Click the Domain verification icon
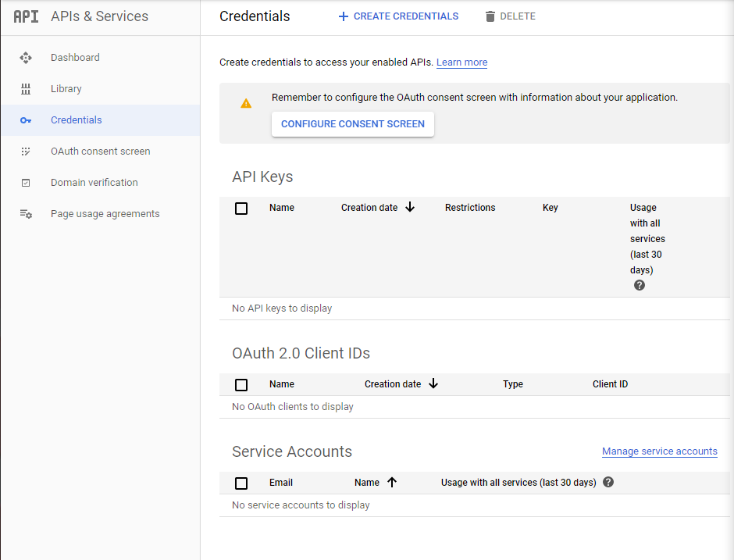 click(26, 183)
